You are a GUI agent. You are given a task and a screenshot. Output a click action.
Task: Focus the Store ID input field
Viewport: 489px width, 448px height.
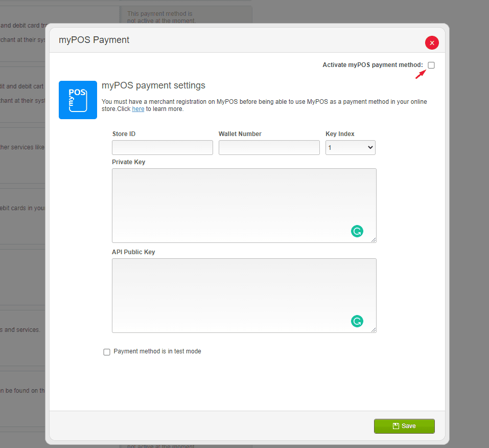(x=162, y=148)
